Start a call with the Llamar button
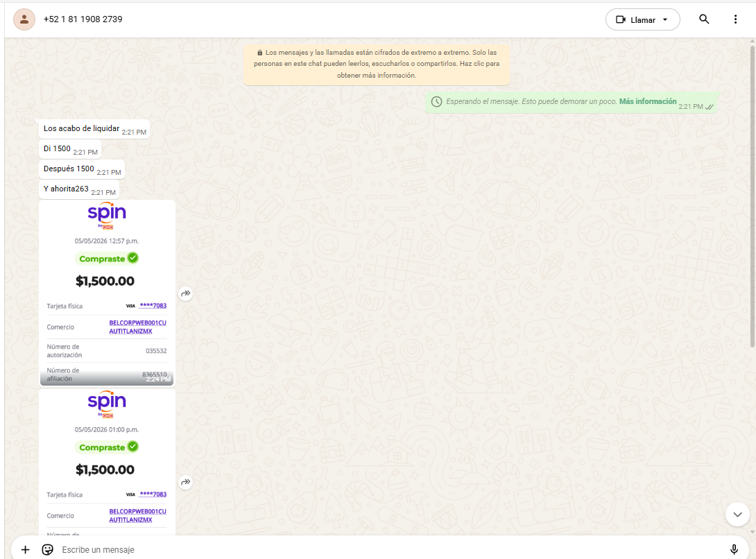The width and height of the screenshot is (756, 559). (x=643, y=20)
